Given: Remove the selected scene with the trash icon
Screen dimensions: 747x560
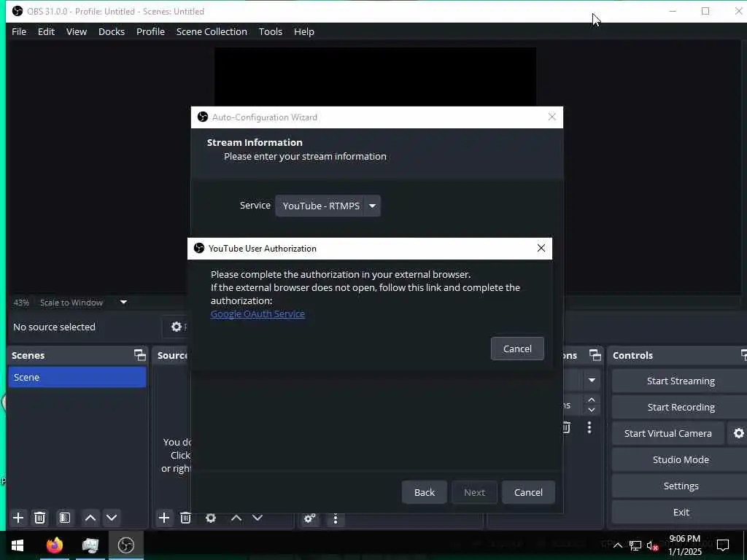Looking at the screenshot, I should (x=40, y=518).
